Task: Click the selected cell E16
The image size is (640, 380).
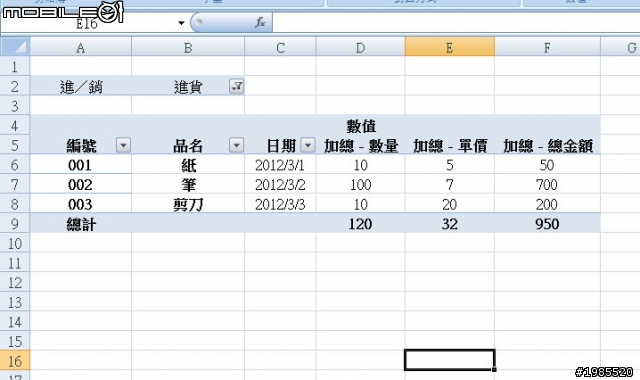Action: pyautogui.click(x=449, y=360)
